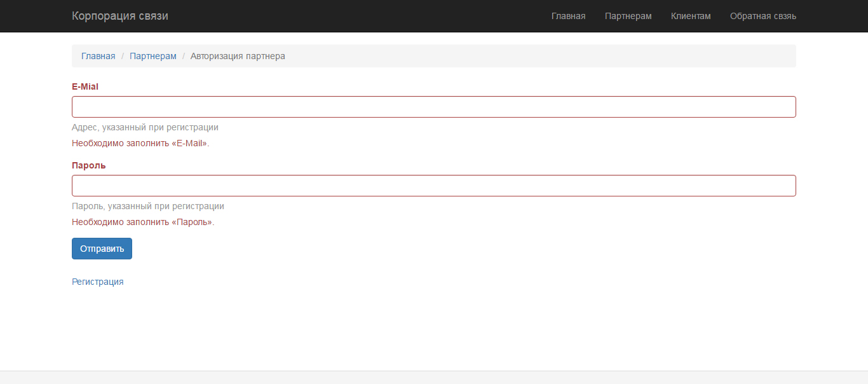Image resolution: width=868 pixels, height=384 pixels.
Task: Click the error 'Необходимо заполнить «E-Mail».'
Action: [x=140, y=143]
